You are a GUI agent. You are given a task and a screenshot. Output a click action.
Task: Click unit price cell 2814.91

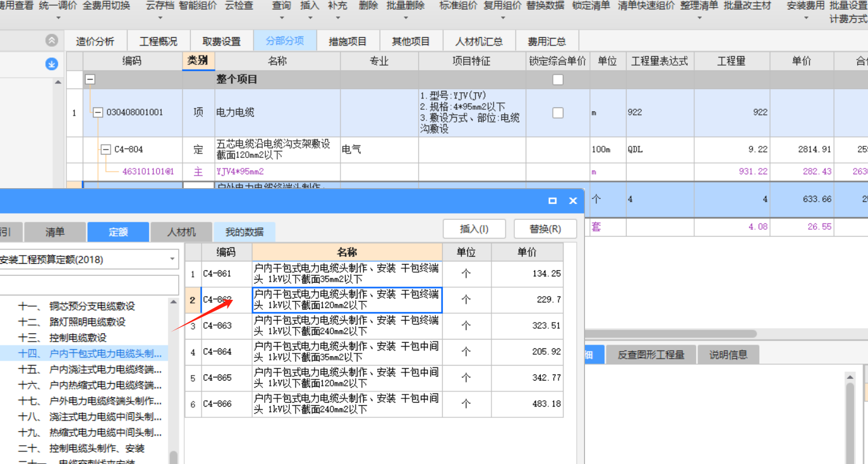click(x=802, y=150)
